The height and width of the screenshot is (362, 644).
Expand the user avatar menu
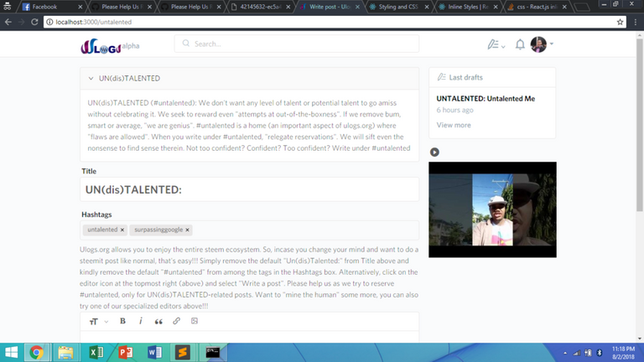[543, 44]
